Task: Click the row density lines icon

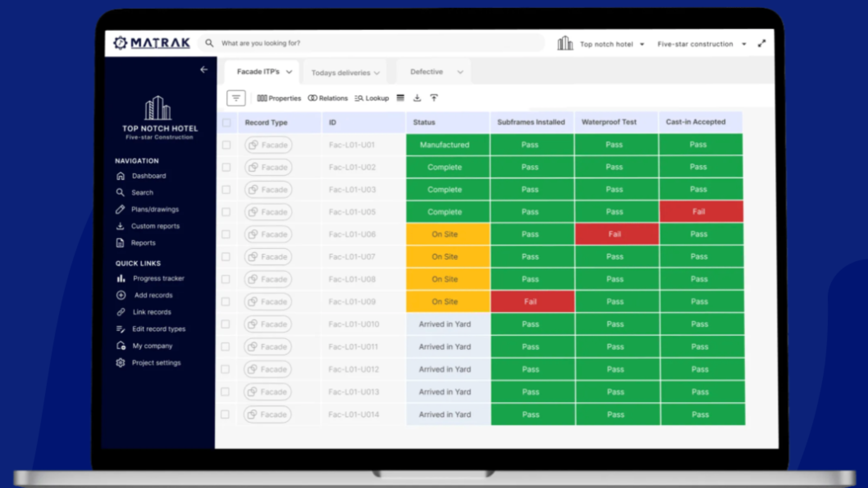Action: tap(400, 98)
